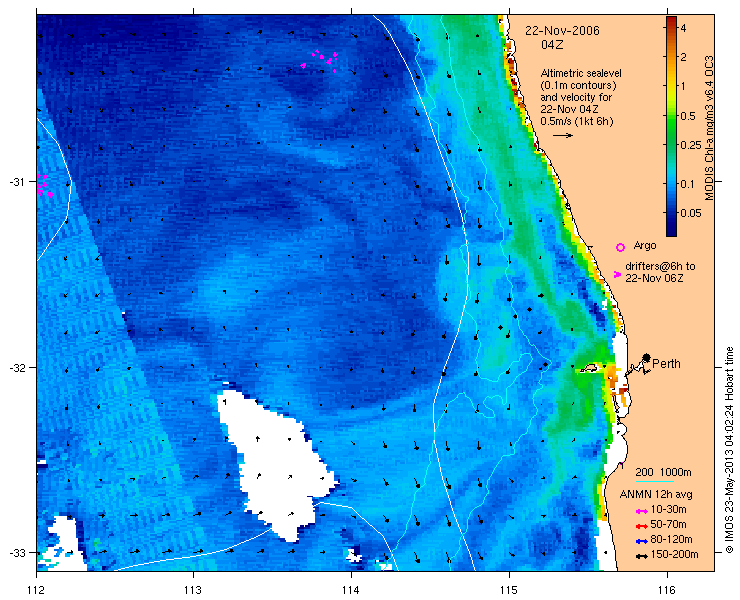Click the colorbar tick label 4
The height and width of the screenshot is (600, 740).
point(683,28)
